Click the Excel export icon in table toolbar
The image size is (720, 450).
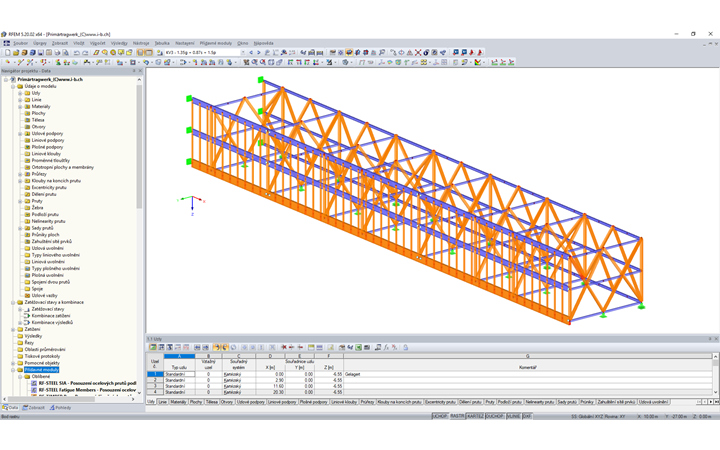[x=358, y=347]
